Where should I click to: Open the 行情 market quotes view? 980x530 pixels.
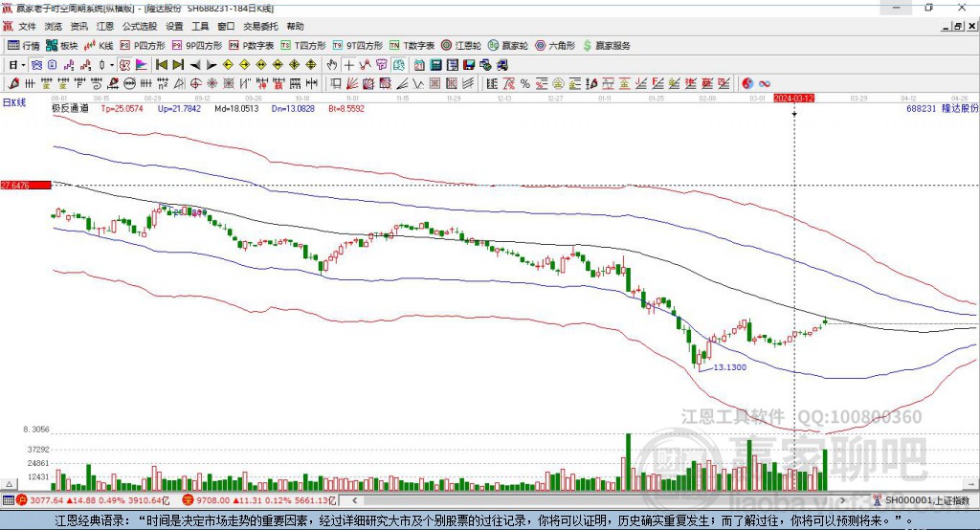[23, 45]
